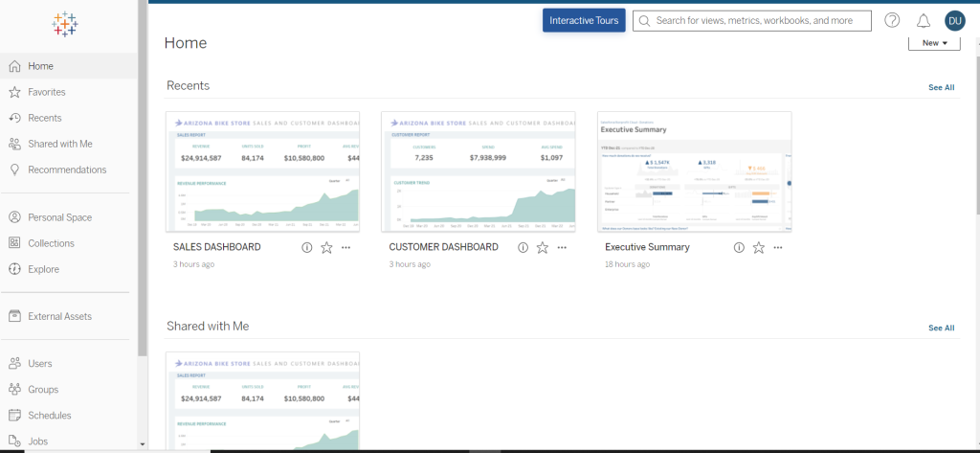Open the DU user avatar menu
Screen dimensions: 980x453
[954, 20]
